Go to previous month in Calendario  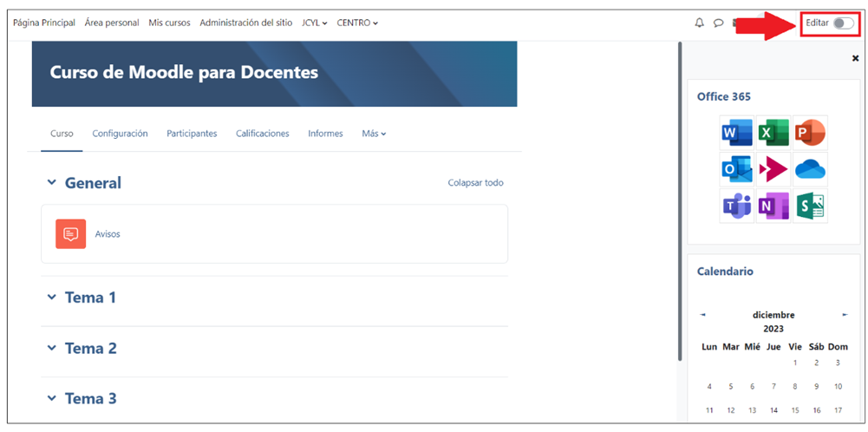702,315
